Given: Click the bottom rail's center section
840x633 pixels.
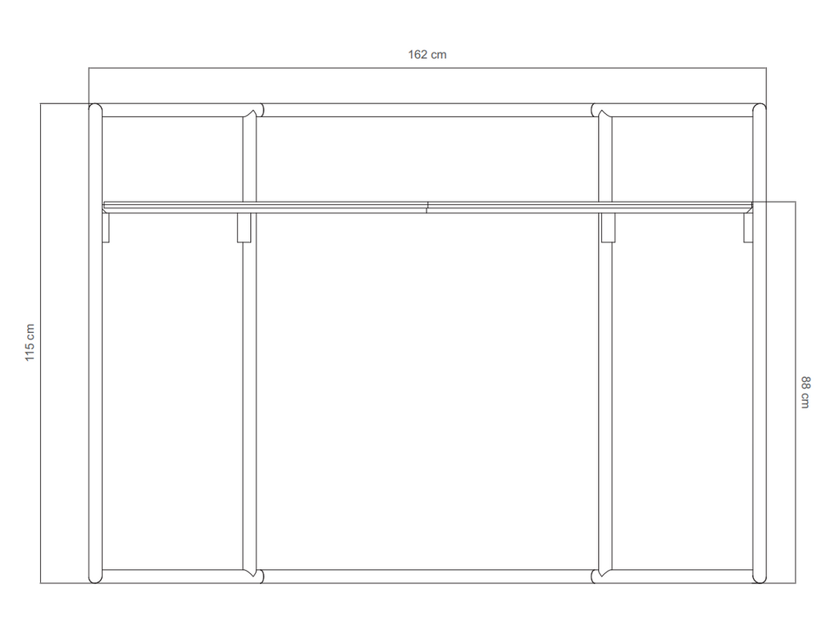Looking at the screenshot, I should click(x=427, y=576).
